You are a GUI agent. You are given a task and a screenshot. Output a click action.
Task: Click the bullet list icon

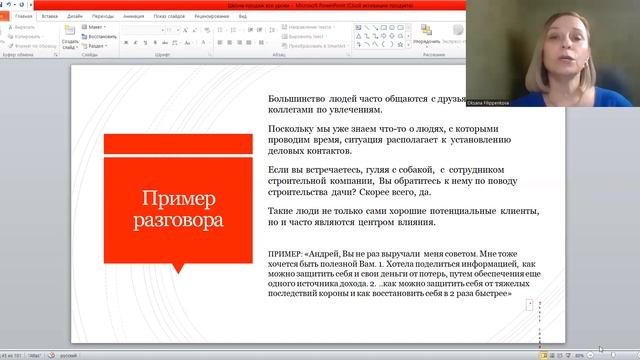(x=220, y=30)
